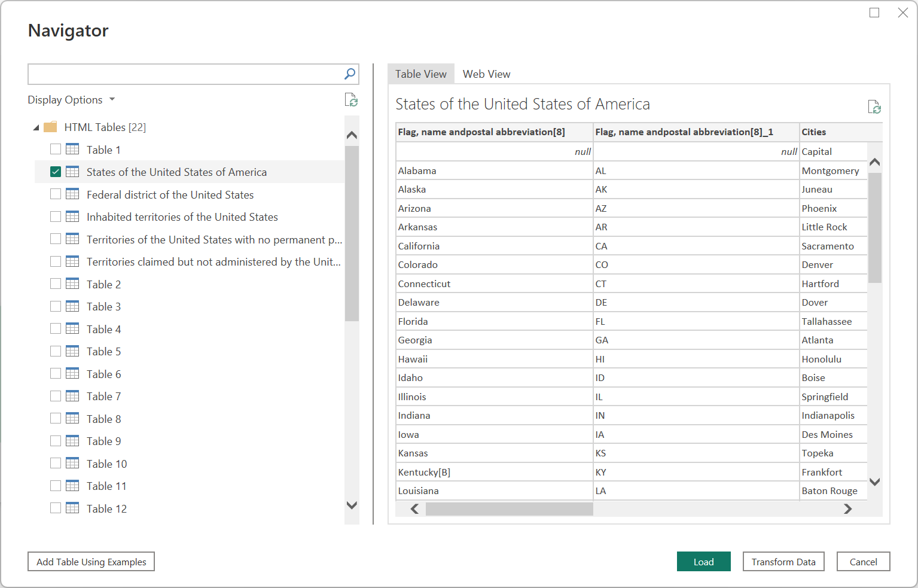
Task: Check the Table 6 checkbox
Action: tap(56, 373)
